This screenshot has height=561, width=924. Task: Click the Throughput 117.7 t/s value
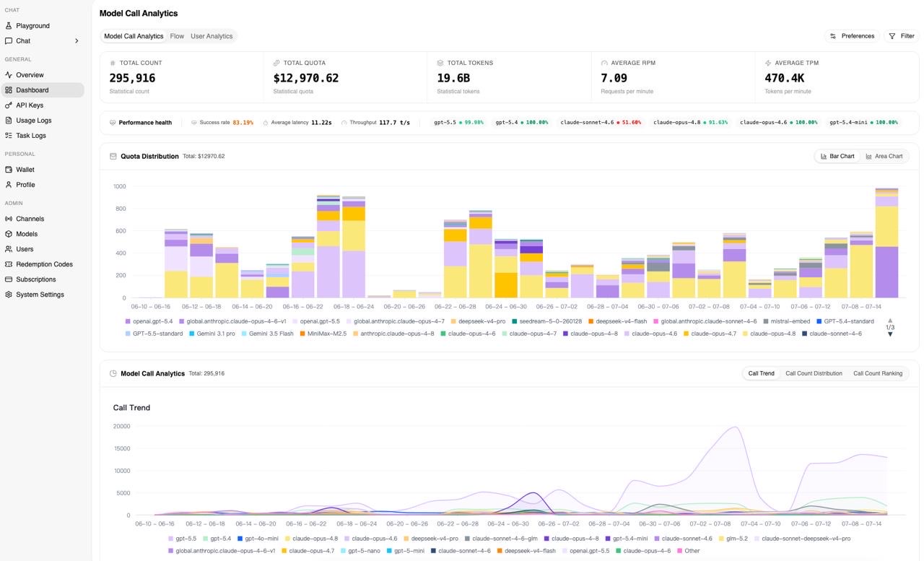click(394, 123)
